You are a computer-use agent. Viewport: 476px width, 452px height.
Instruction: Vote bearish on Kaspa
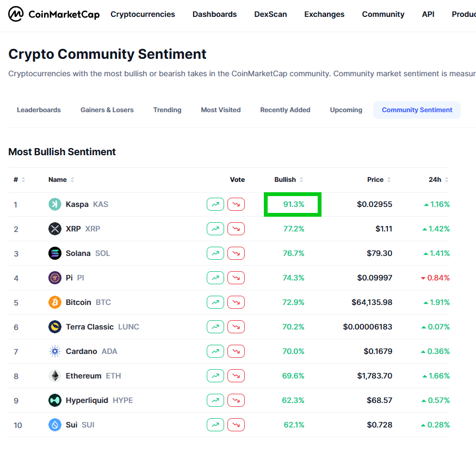[236, 204]
